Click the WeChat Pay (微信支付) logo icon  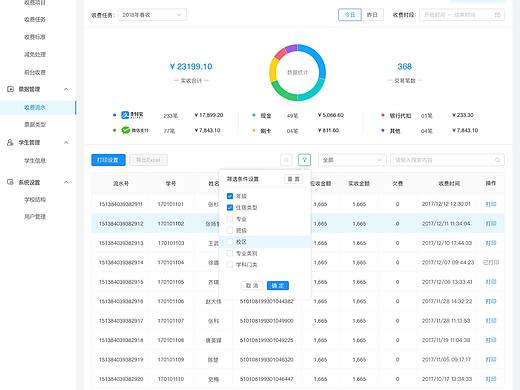[125, 130]
